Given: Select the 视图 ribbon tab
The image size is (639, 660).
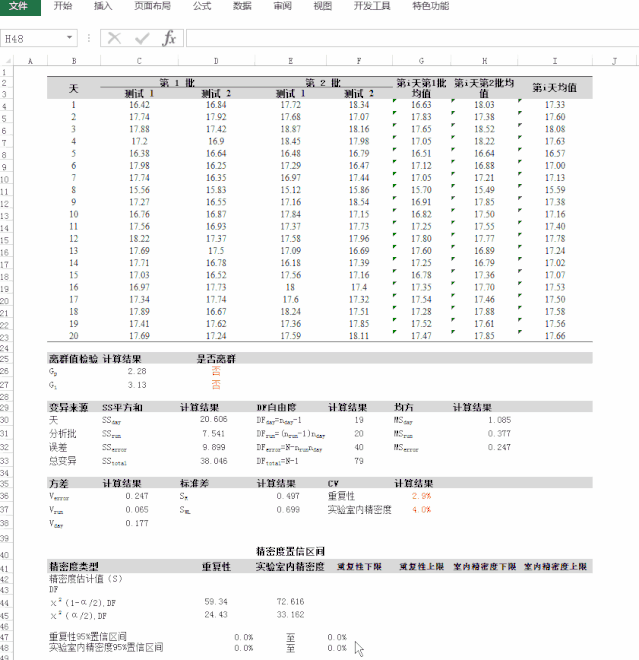Looking at the screenshot, I should (x=322, y=6).
